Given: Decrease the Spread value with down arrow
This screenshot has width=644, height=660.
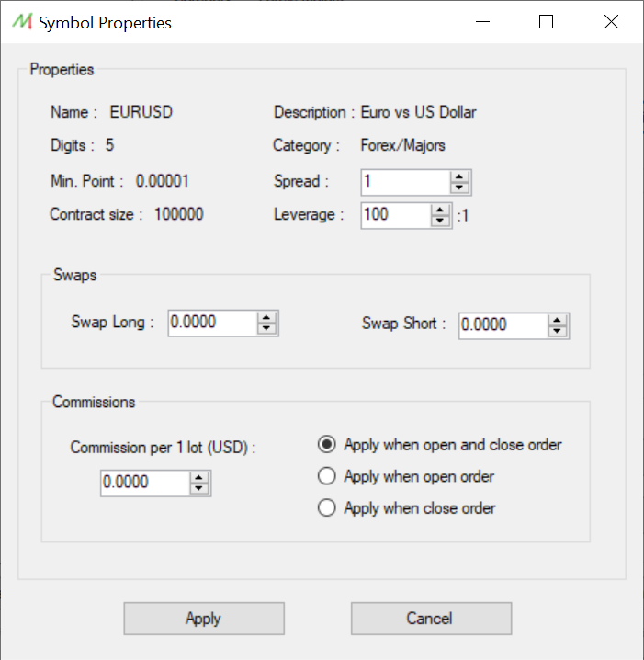Looking at the screenshot, I should (x=459, y=188).
